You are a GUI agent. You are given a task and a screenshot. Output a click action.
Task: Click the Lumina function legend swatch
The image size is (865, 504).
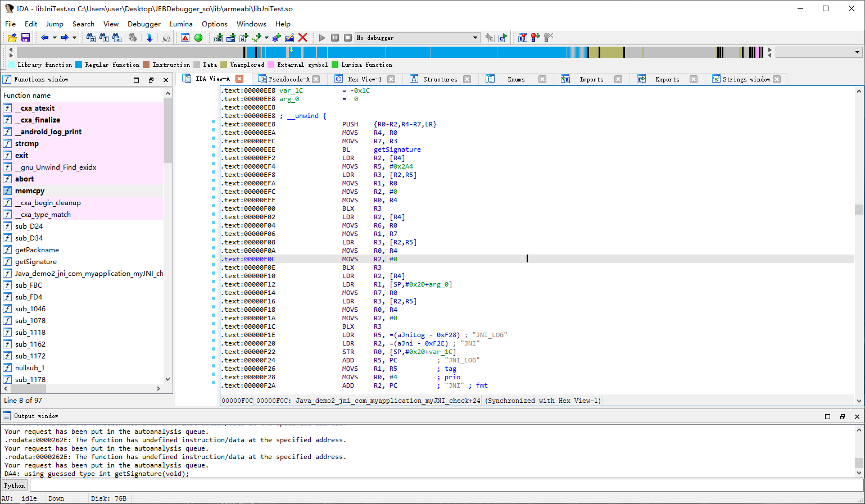click(335, 65)
